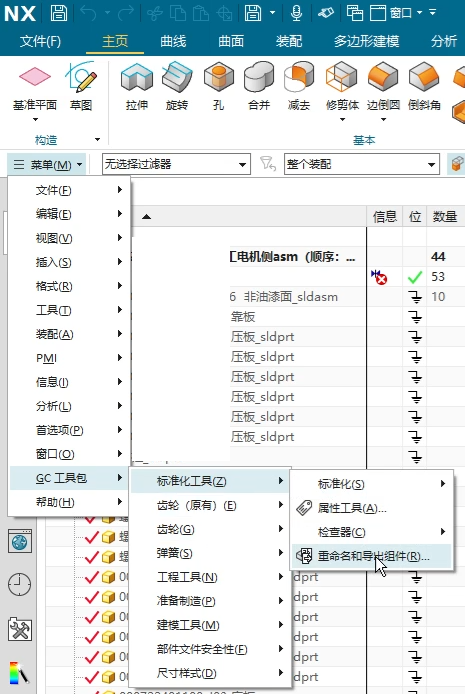Open the 分析 ribbon tab
Image resolution: width=465 pixels, height=694 pixels.
[444, 41]
